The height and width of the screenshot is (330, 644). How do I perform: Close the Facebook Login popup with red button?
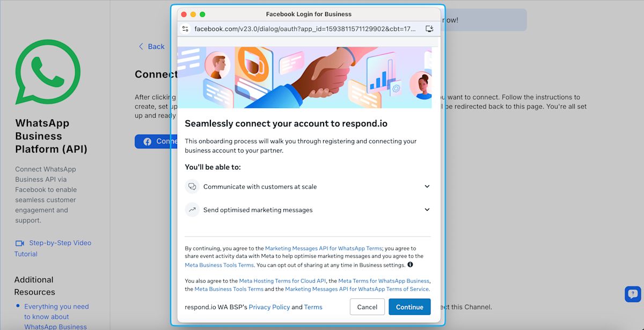184,14
